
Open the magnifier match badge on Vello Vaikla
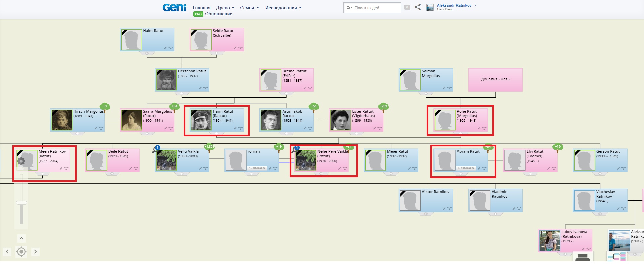(156, 149)
